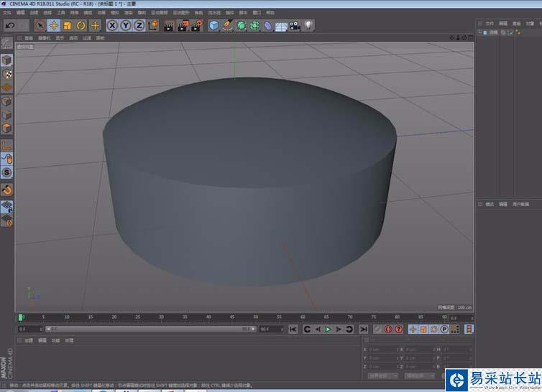
Task: Open the green array modeling objects palette
Action: pyautogui.click(x=254, y=26)
